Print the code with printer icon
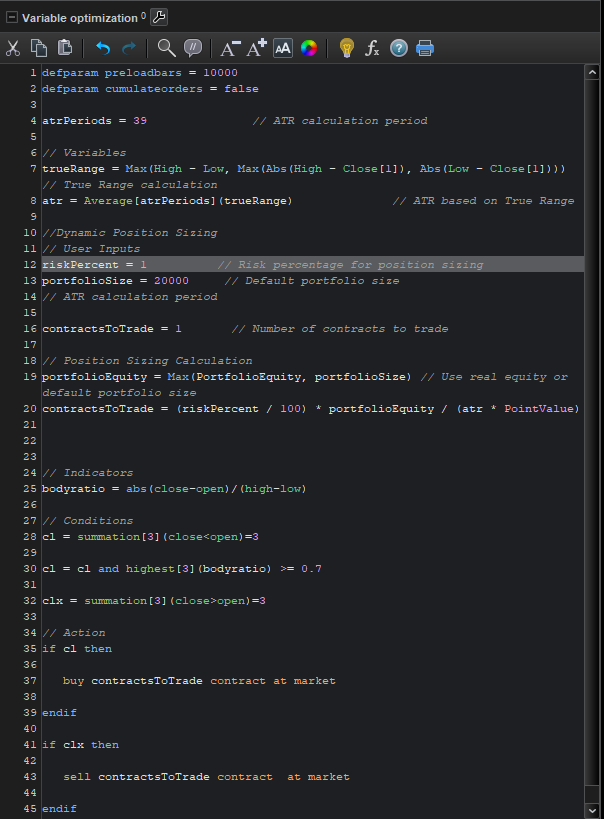The image size is (604, 819). pos(425,48)
